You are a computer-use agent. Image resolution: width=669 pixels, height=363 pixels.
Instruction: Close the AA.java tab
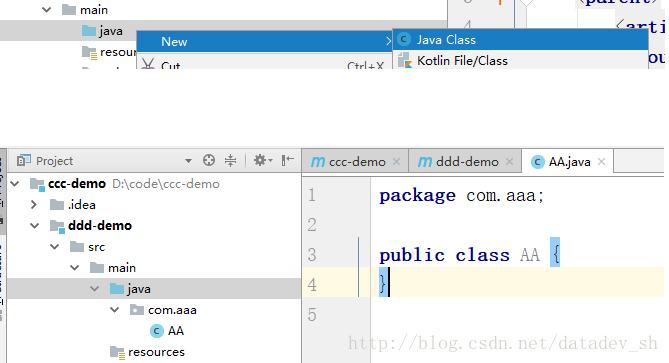(x=601, y=162)
